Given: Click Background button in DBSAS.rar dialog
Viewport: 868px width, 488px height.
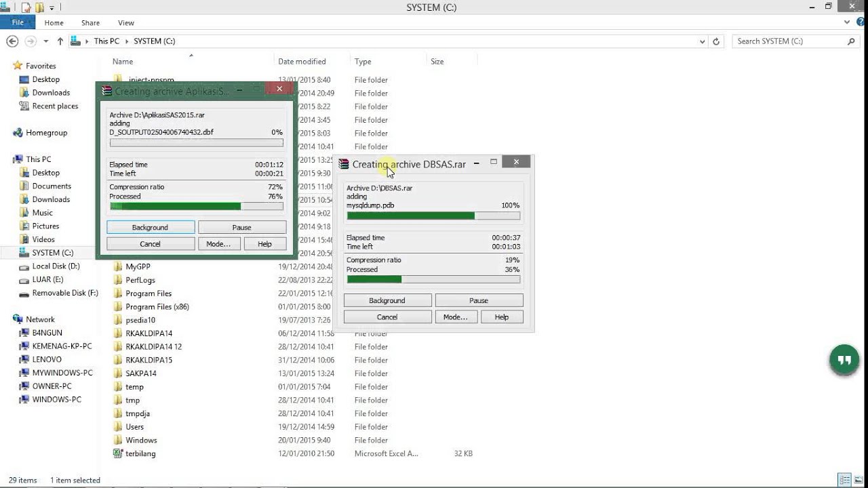Looking at the screenshot, I should [387, 300].
